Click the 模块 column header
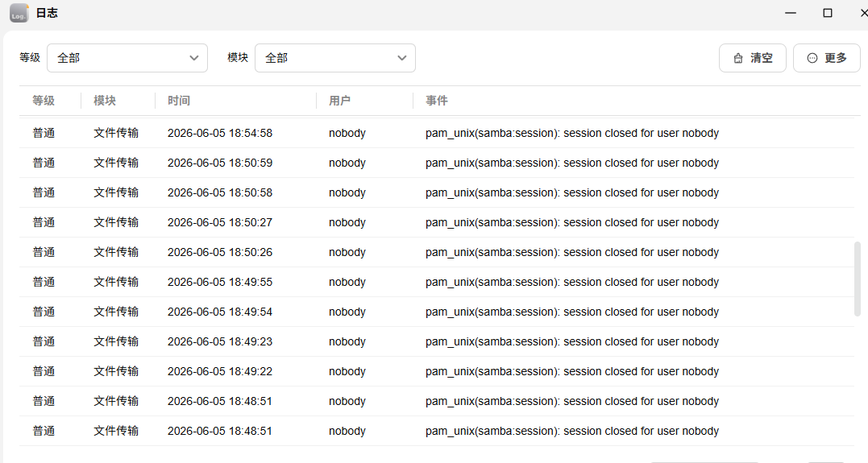This screenshot has height=463, width=868. (x=105, y=101)
